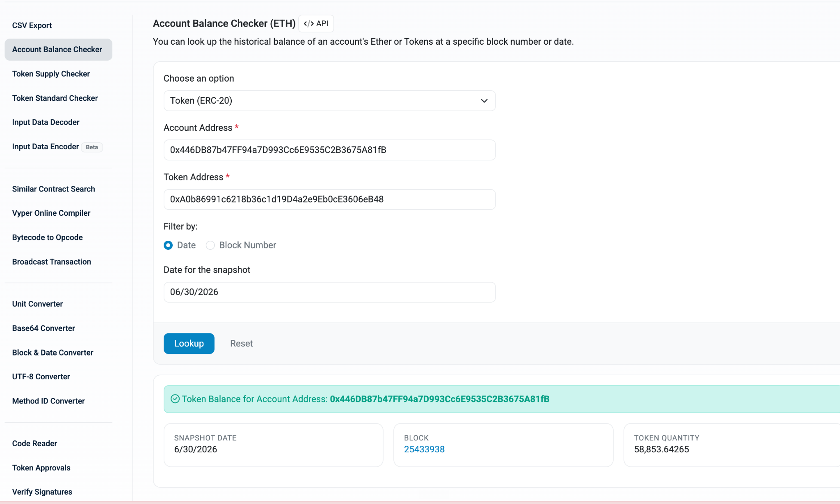Image resolution: width=840 pixels, height=504 pixels.
Task: Select the Block Number radio button
Action: tap(210, 245)
